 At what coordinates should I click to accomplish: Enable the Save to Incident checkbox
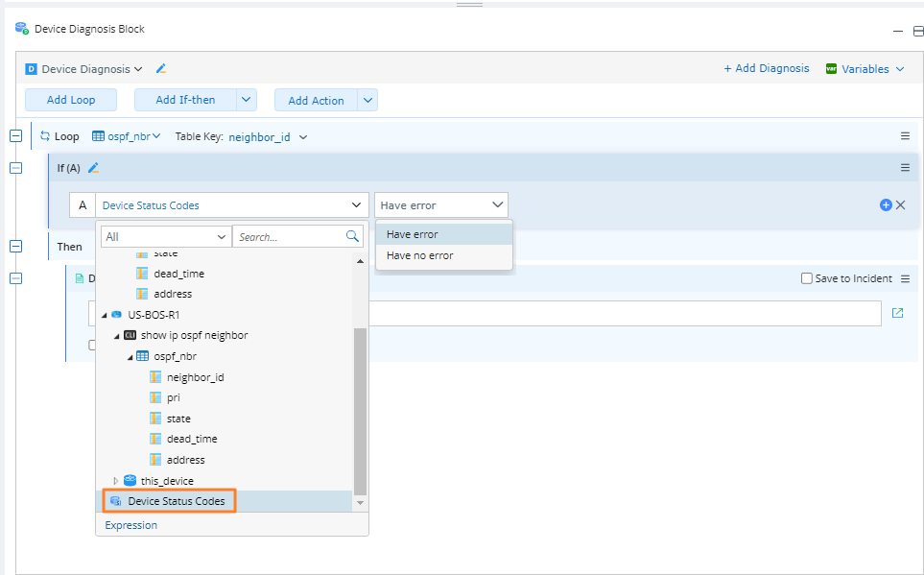click(807, 278)
